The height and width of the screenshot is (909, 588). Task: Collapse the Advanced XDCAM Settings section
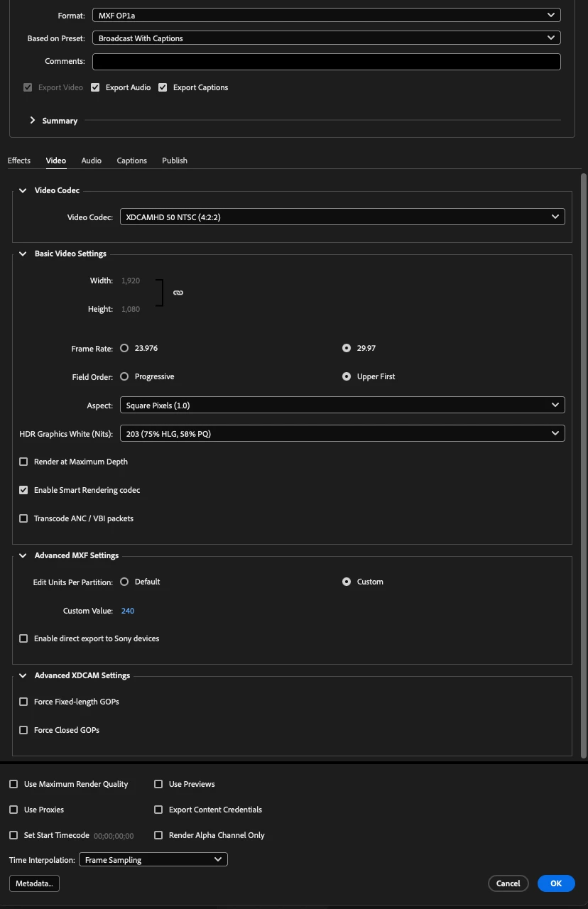click(23, 675)
